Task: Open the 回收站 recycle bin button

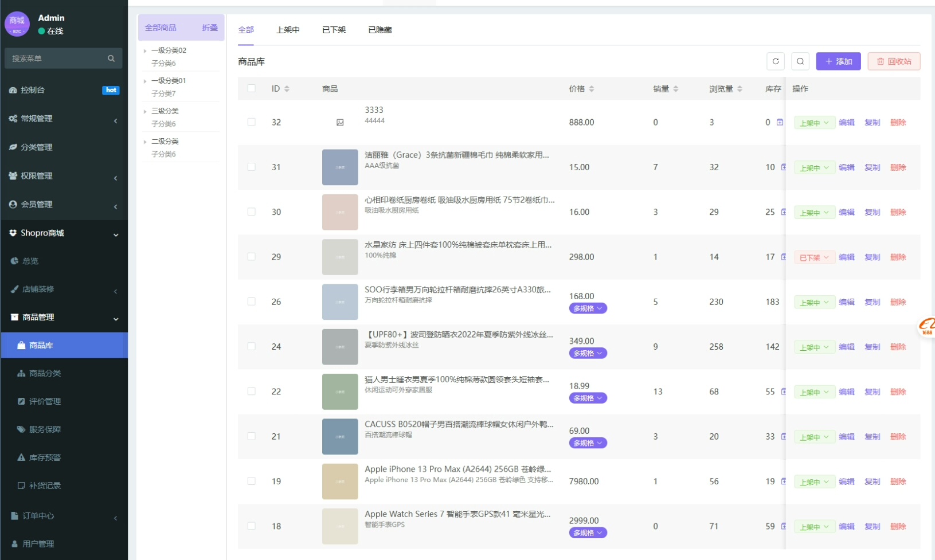Action: pyautogui.click(x=894, y=61)
